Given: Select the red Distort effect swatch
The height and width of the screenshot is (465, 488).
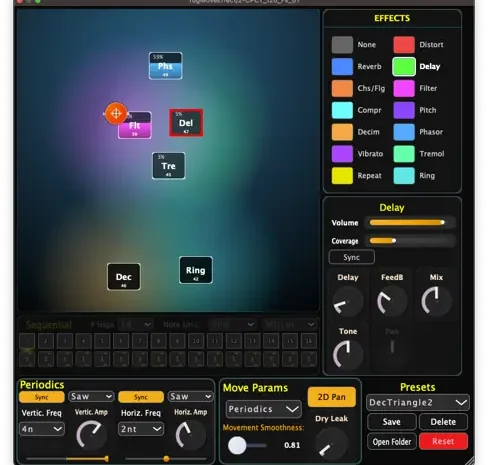Looking at the screenshot, I should (x=404, y=45).
